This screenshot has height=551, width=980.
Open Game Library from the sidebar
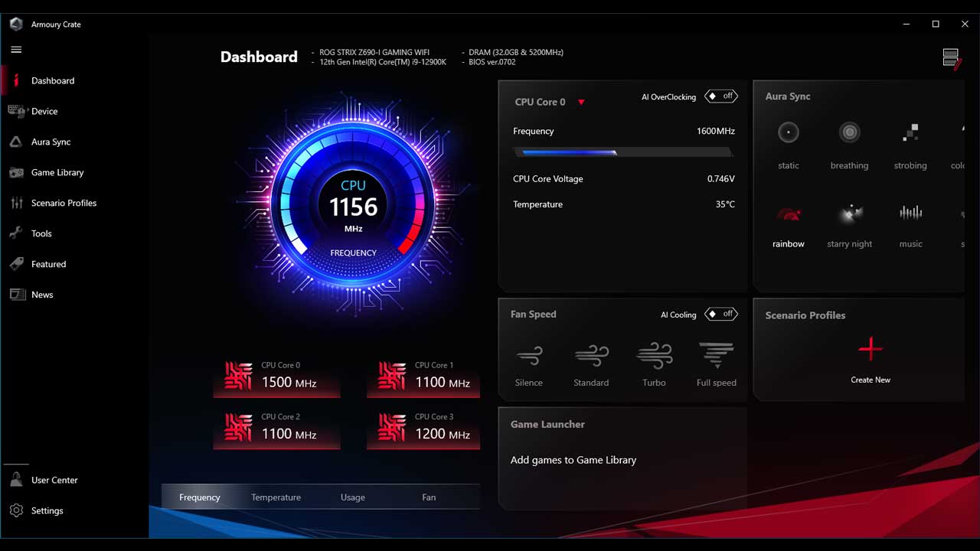[57, 172]
